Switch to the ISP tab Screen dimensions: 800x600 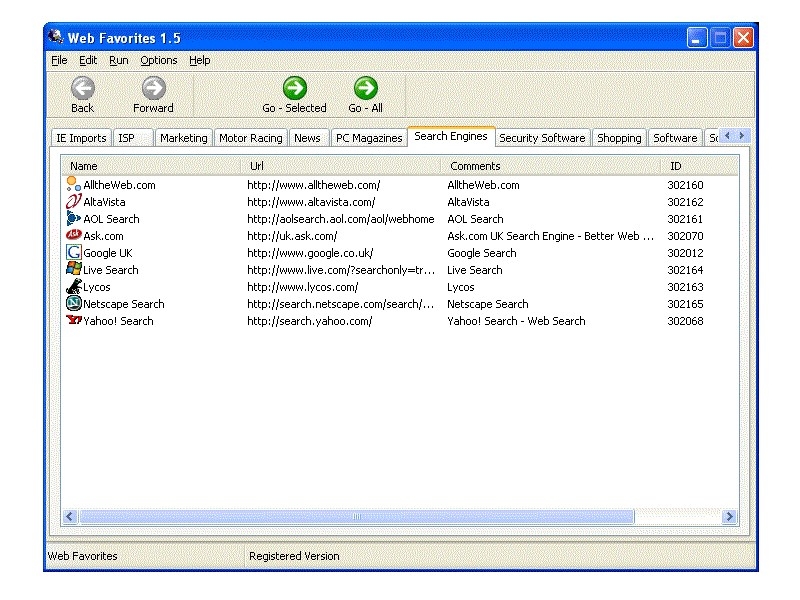(x=133, y=138)
